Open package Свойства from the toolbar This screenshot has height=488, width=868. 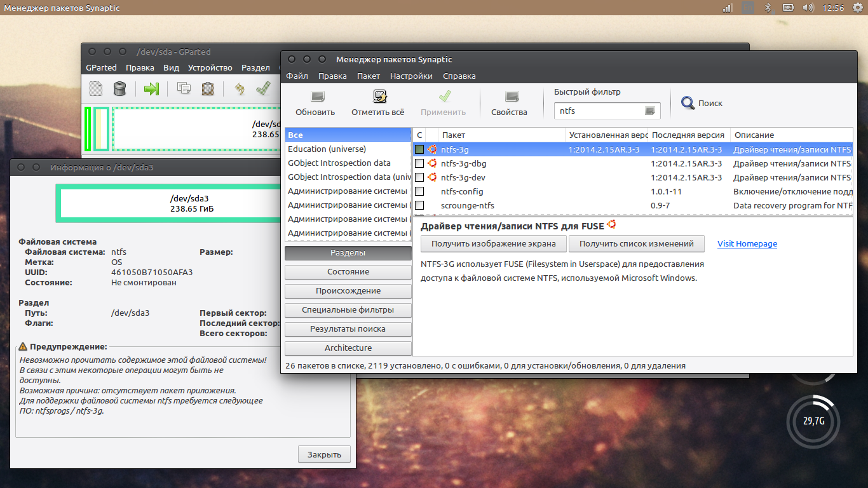pos(509,103)
